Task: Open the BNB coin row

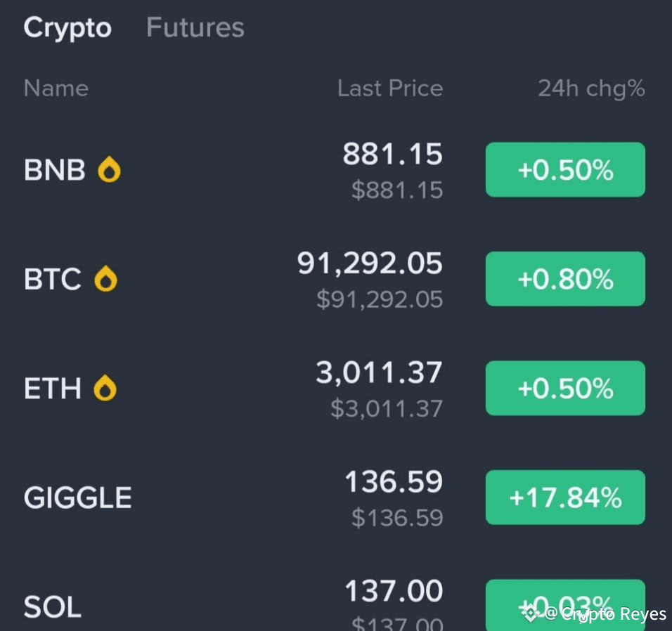Action: pos(55,170)
